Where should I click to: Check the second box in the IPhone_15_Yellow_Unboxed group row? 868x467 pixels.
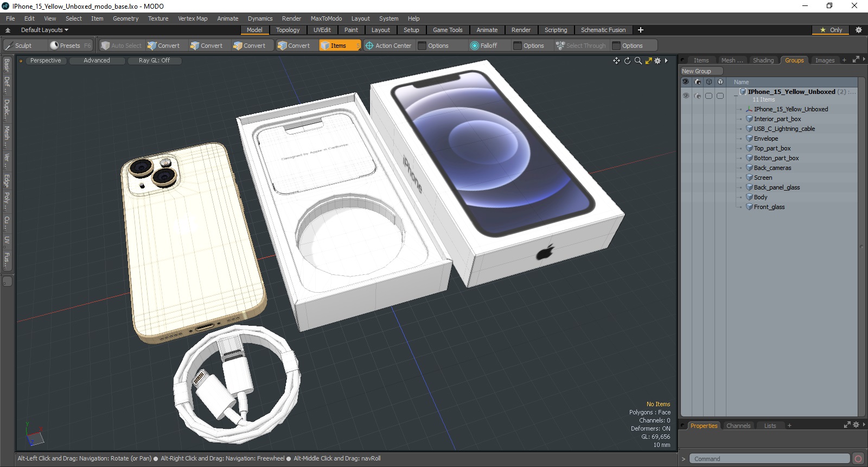[720, 96]
